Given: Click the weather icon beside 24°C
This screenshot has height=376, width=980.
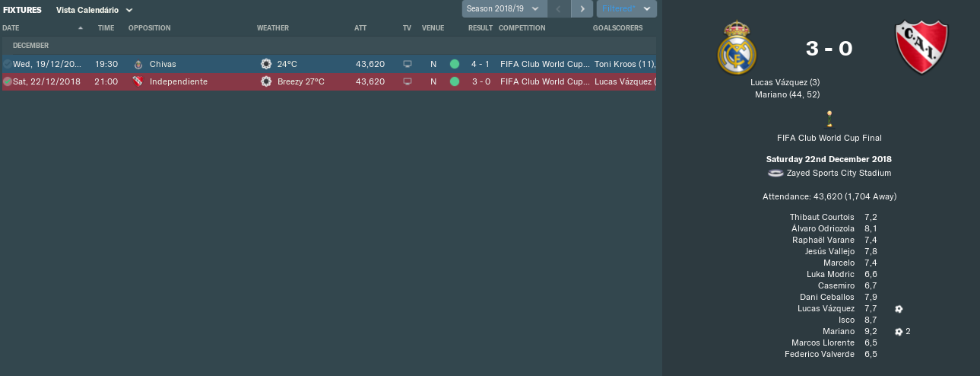Looking at the screenshot, I should (x=266, y=64).
